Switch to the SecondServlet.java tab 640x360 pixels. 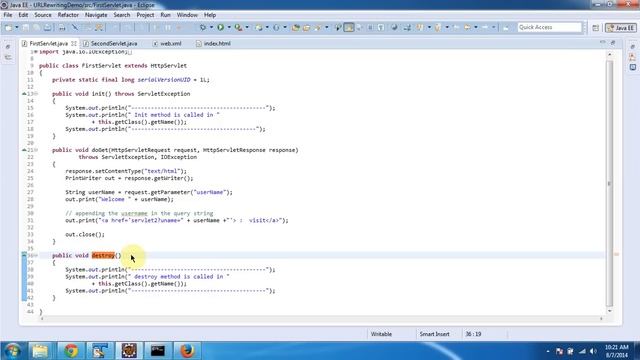(114, 43)
